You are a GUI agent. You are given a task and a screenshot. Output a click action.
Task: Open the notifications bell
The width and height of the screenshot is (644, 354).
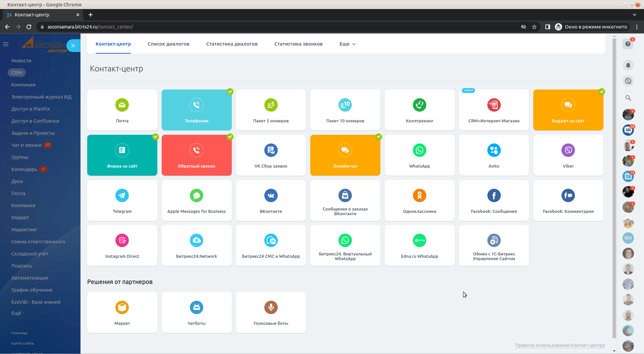click(628, 65)
